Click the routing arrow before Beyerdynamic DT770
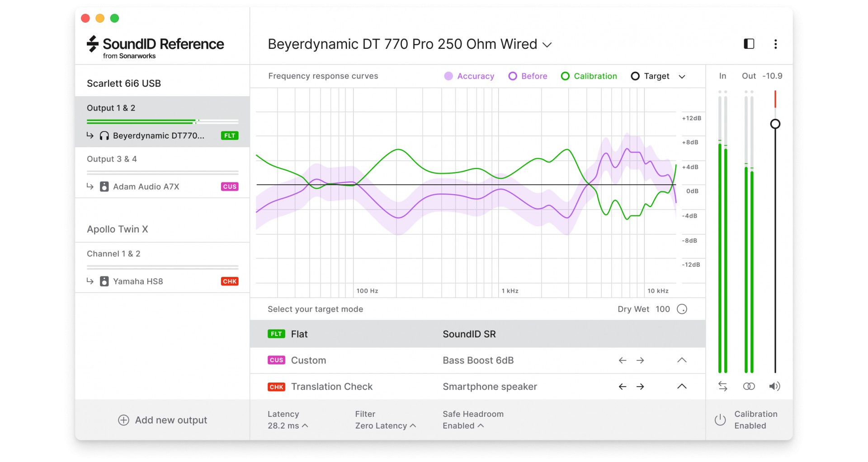Viewport: 868px width, 462px height. [90, 135]
